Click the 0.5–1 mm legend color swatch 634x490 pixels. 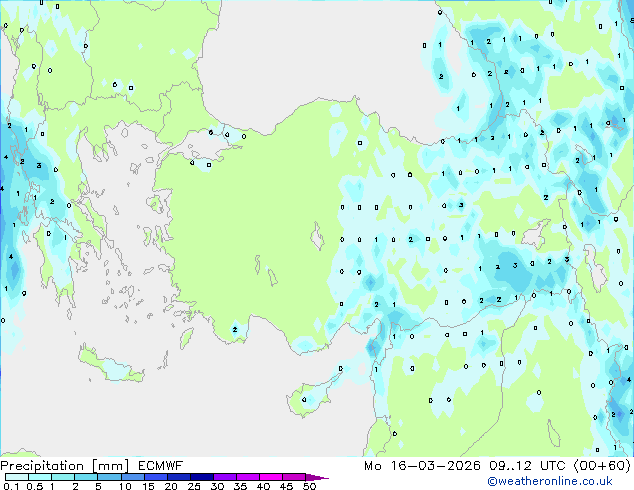pyautogui.click(x=40, y=477)
